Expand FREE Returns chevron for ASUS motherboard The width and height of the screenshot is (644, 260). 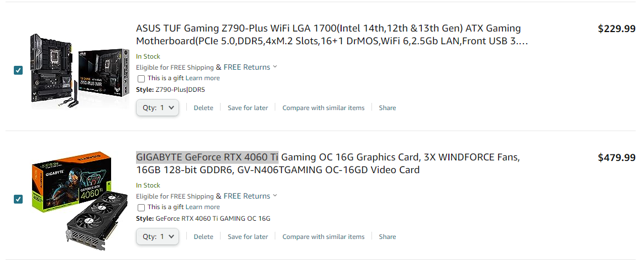click(x=275, y=67)
